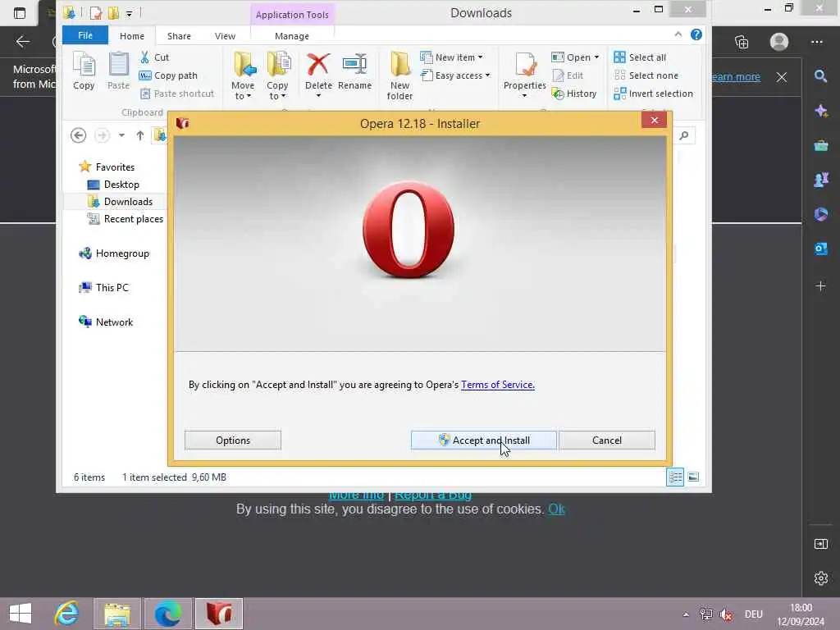Screen dimensions: 840x630
Task: Open the Manage tab
Action: 292,36
